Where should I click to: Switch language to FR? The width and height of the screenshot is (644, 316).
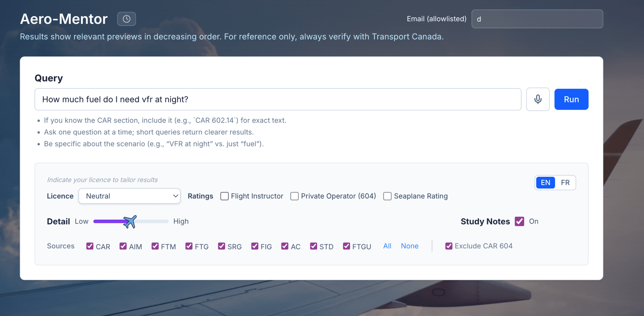click(565, 183)
